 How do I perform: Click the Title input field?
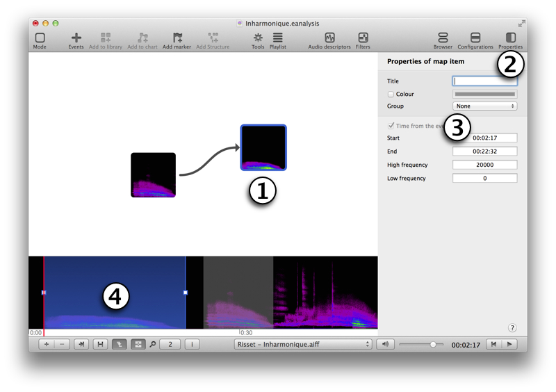point(484,81)
